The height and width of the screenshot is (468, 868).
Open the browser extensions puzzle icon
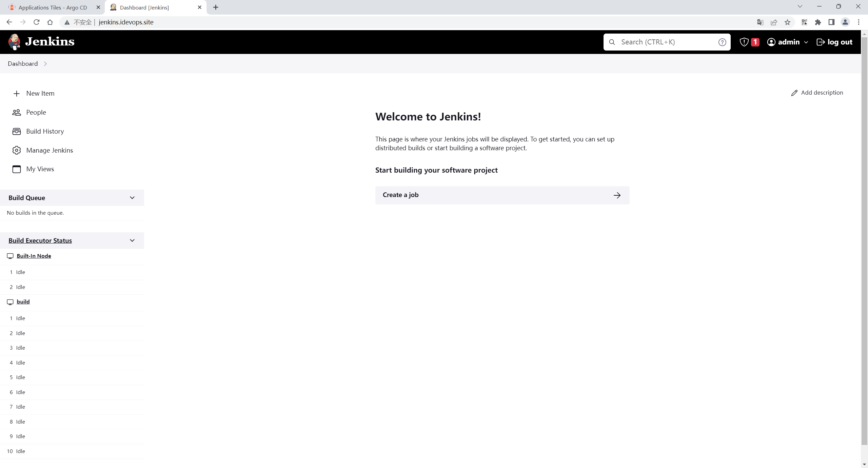(x=818, y=22)
